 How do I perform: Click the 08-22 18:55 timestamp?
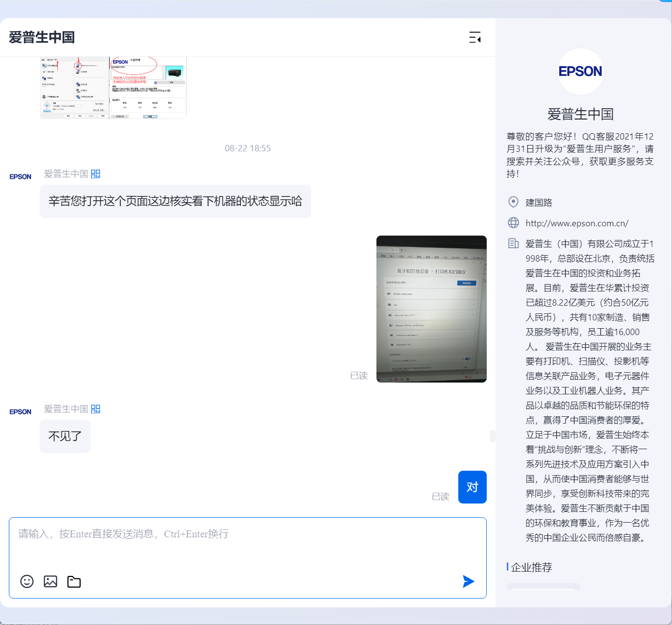pos(248,148)
